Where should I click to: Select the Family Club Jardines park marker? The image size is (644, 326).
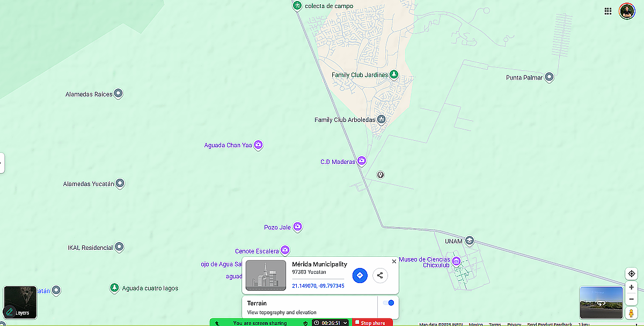(x=393, y=75)
